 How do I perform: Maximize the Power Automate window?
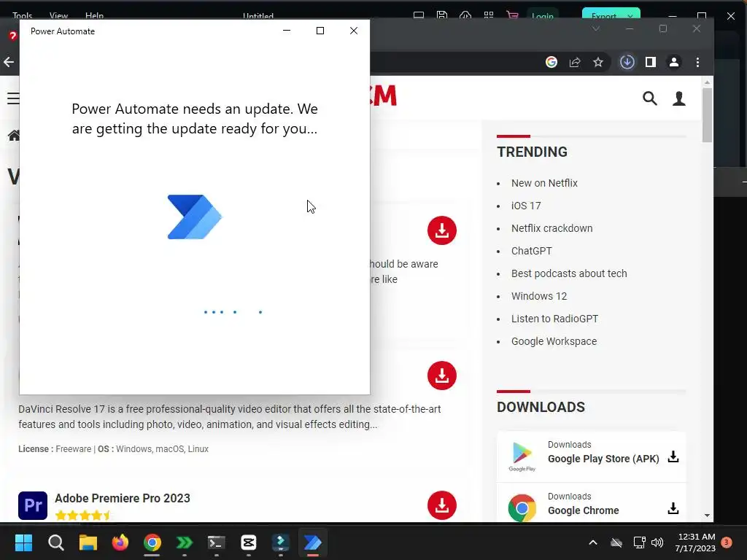click(320, 31)
